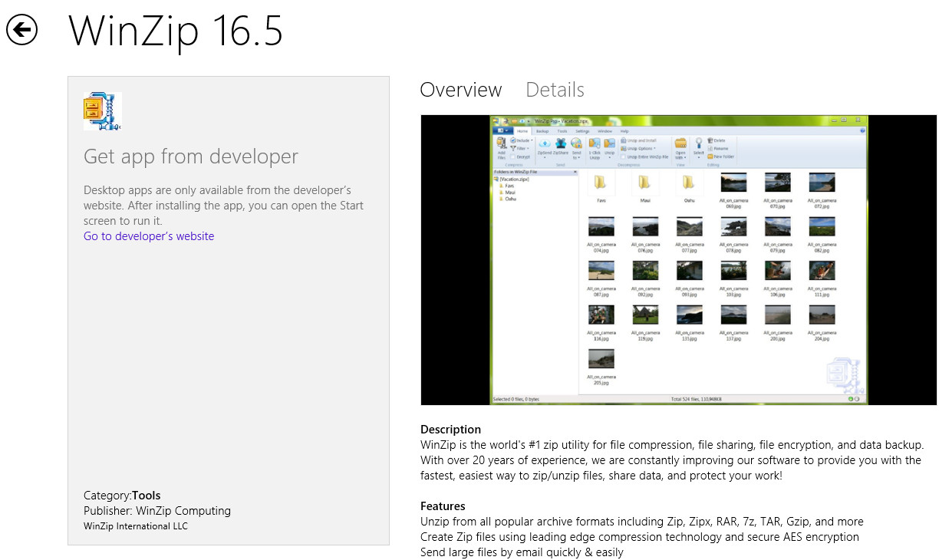The image size is (939, 560).
Task: Click Go to developer's website link
Action: [149, 236]
